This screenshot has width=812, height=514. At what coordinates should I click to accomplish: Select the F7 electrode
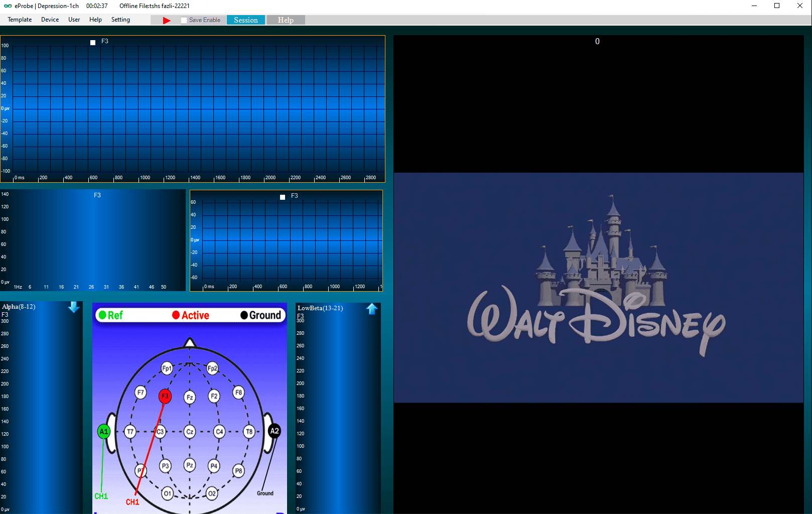[x=141, y=393]
